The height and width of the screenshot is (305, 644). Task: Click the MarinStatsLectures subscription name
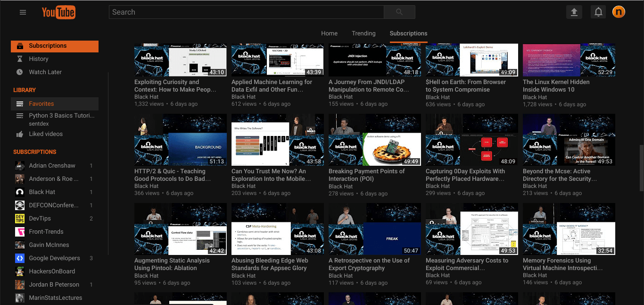55,298
